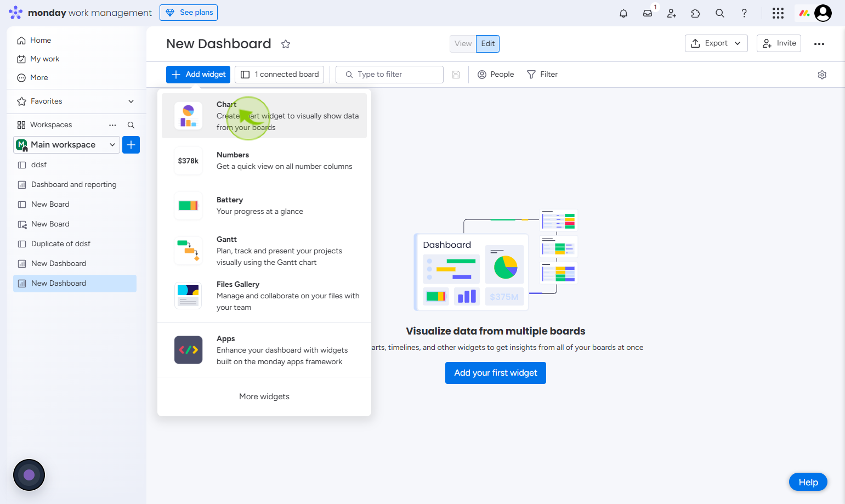Screen dimensions: 845x504
Task: Open the inbox tray icon
Action: click(648, 13)
